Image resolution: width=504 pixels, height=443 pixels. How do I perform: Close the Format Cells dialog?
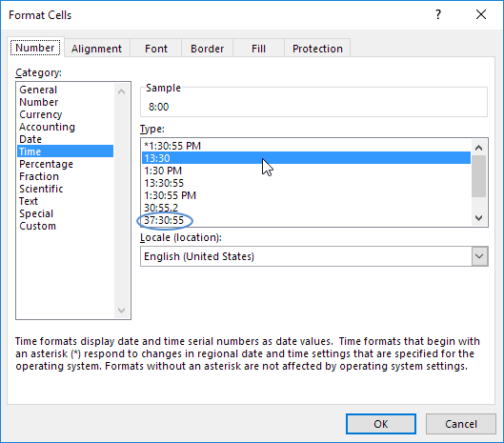(481, 14)
